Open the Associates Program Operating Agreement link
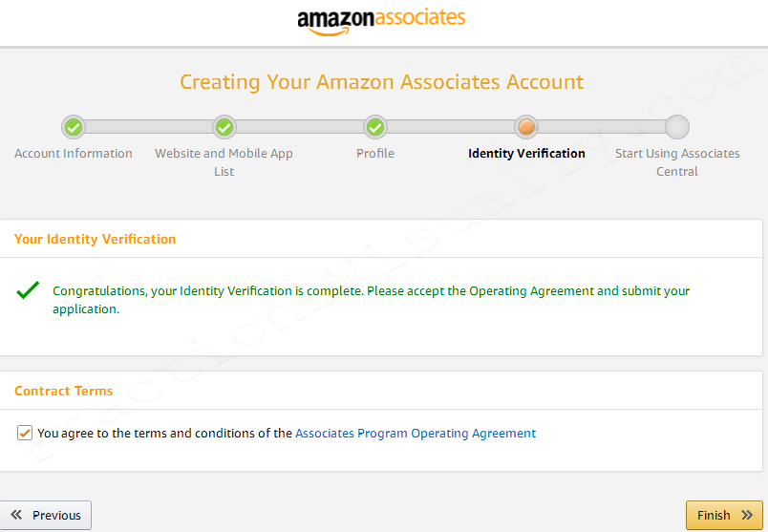The width and height of the screenshot is (768, 532). 416,434
